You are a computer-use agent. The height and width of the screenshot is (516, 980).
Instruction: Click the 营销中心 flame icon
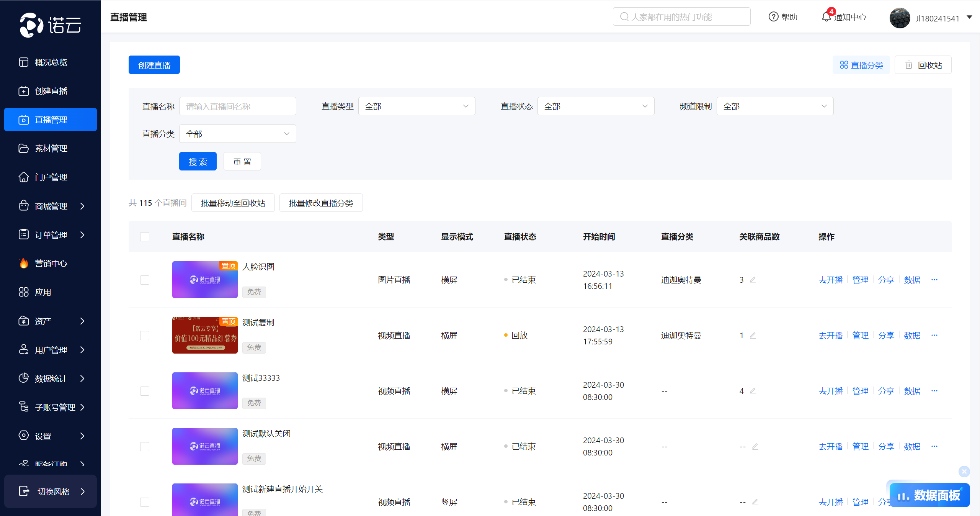[24, 263]
